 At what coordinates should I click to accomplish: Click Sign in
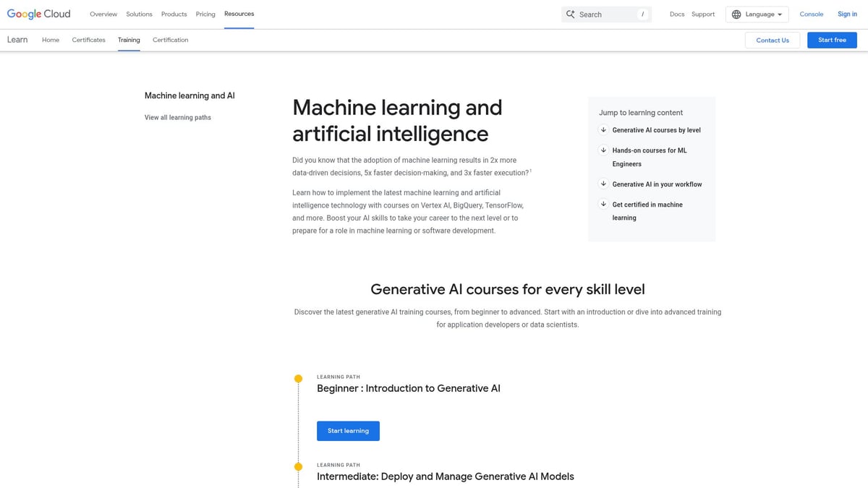point(847,14)
